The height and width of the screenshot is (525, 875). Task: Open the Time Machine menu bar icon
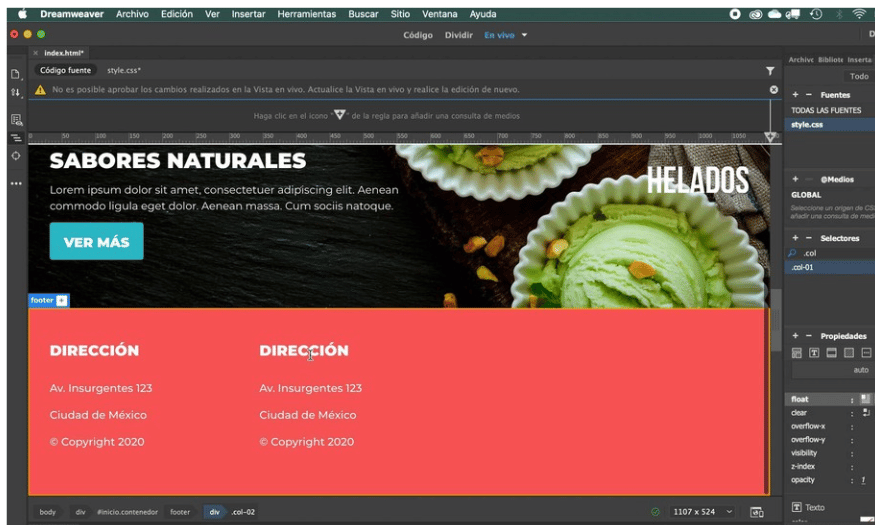coord(816,15)
